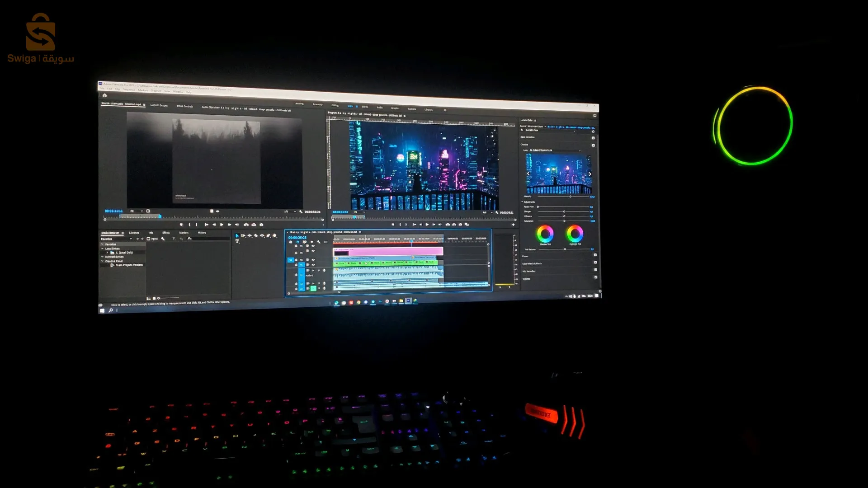Expand the C: (Local Disk) tree node
This screenshot has width=868, height=488.
click(107, 253)
